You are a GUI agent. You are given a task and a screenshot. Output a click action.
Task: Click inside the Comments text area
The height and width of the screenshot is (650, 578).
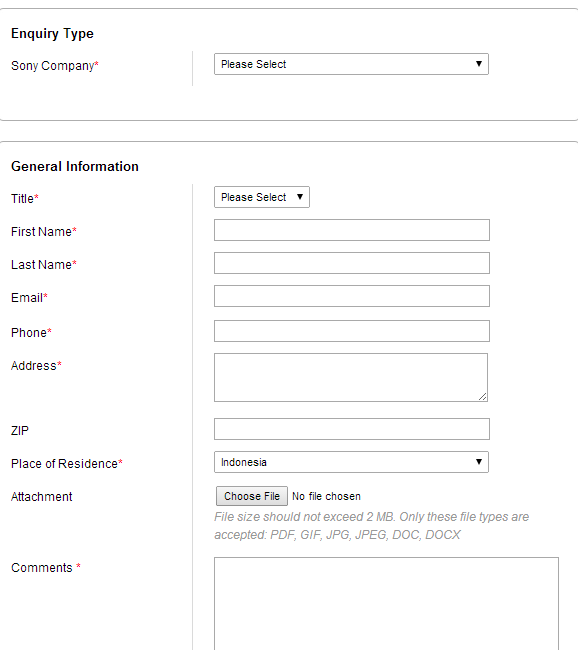[386, 604]
